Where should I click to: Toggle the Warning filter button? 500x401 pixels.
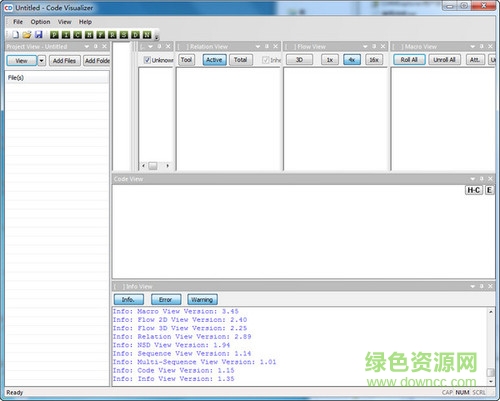point(202,300)
